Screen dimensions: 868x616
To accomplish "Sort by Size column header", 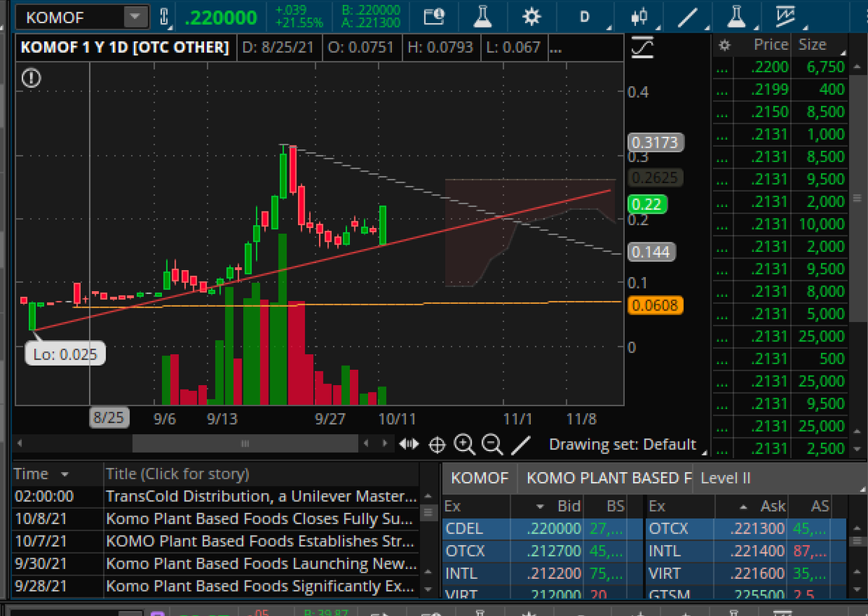I will pyautogui.click(x=812, y=45).
